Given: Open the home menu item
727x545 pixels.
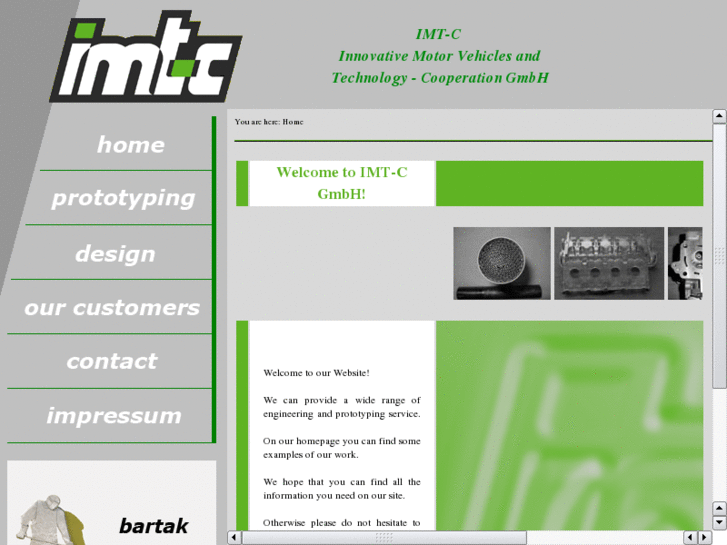Looking at the screenshot, I should tap(131, 145).
